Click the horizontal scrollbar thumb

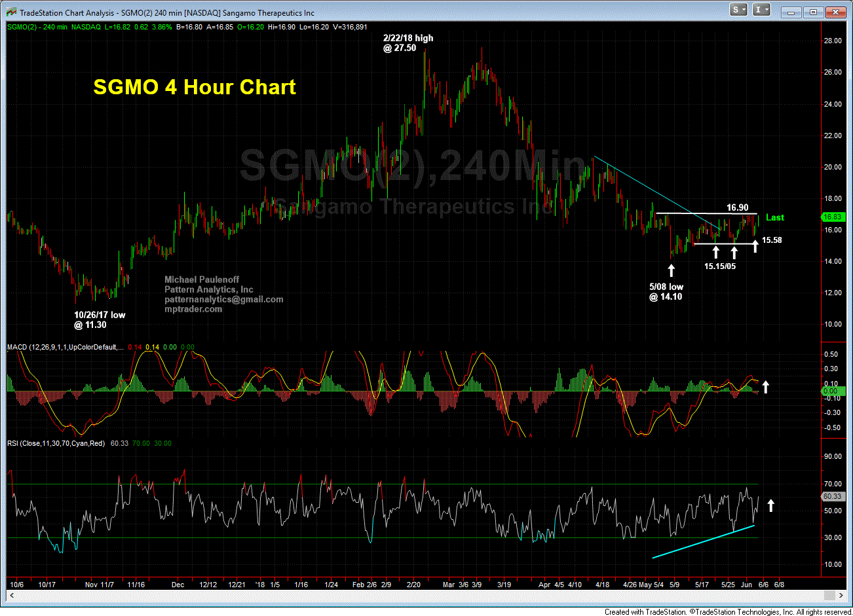click(x=829, y=595)
